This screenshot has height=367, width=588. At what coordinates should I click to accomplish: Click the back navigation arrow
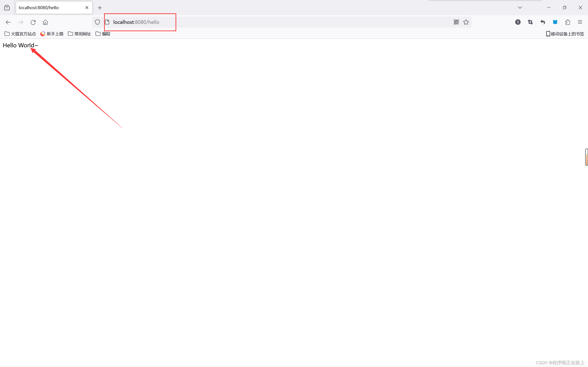click(x=8, y=22)
